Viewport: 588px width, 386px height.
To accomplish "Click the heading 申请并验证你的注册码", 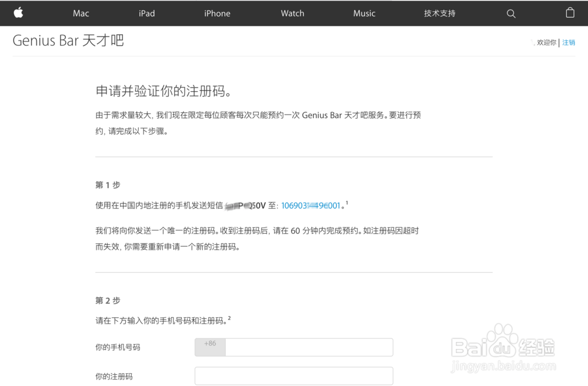I will tap(163, 91).
